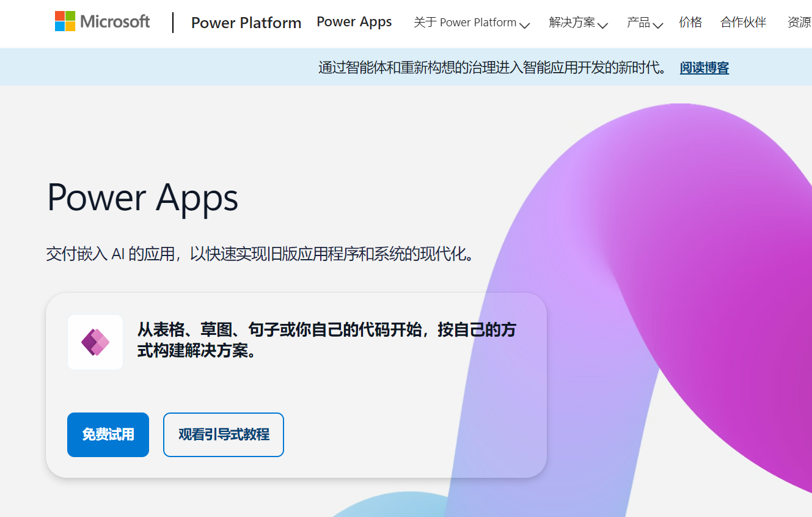Click the Power Apps page heading
This screenshot has height=517, width=812.
coord(142,198)
